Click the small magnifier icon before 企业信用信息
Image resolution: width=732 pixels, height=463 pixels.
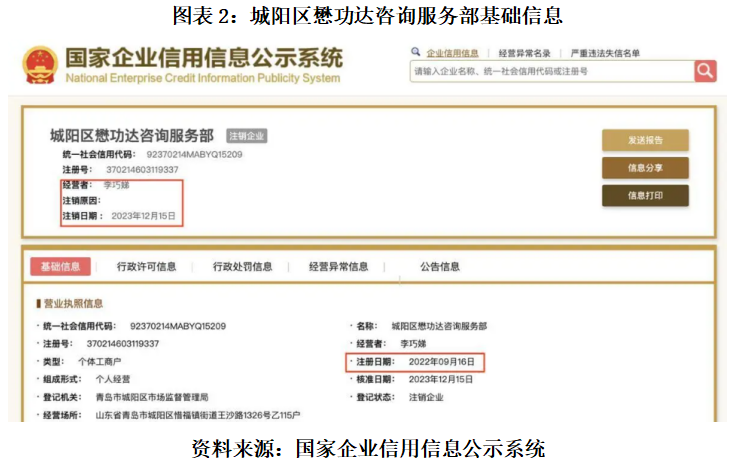[x=415, y=52]
